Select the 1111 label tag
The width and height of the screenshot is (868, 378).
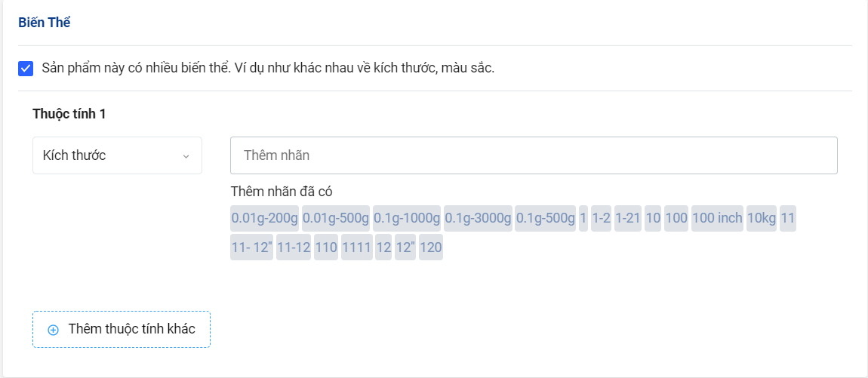pos(356,247)
